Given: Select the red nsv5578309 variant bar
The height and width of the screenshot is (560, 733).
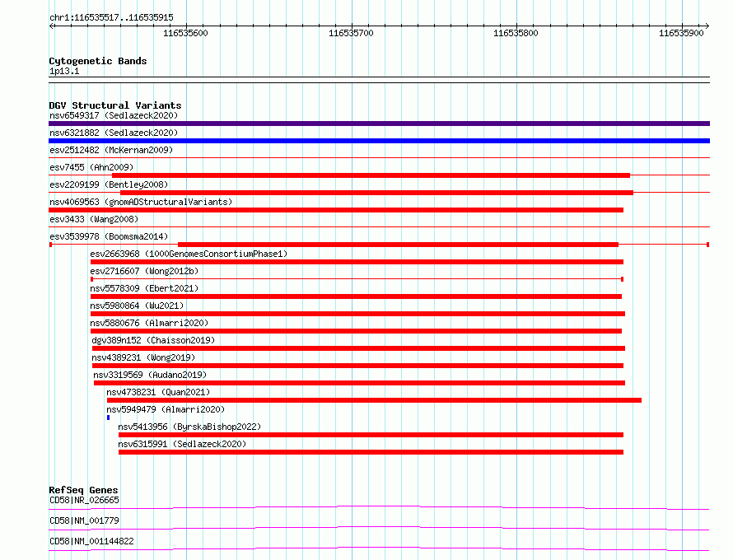Looking at the screenshot, I should [356, 296].
